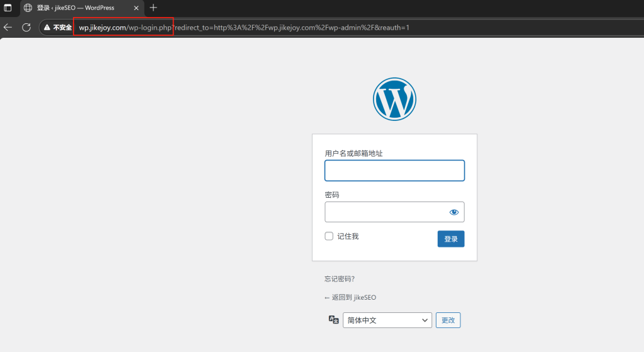Go back with the browser back arrow

[8, 28]
